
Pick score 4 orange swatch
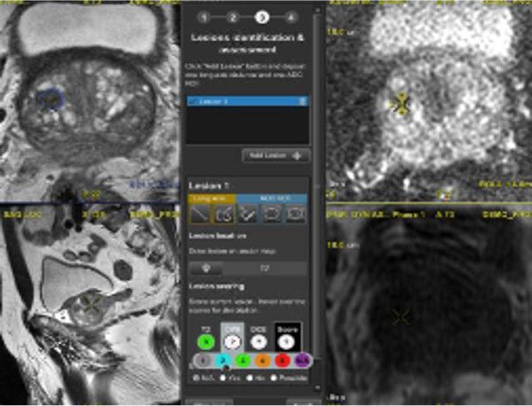pos(262,361)
